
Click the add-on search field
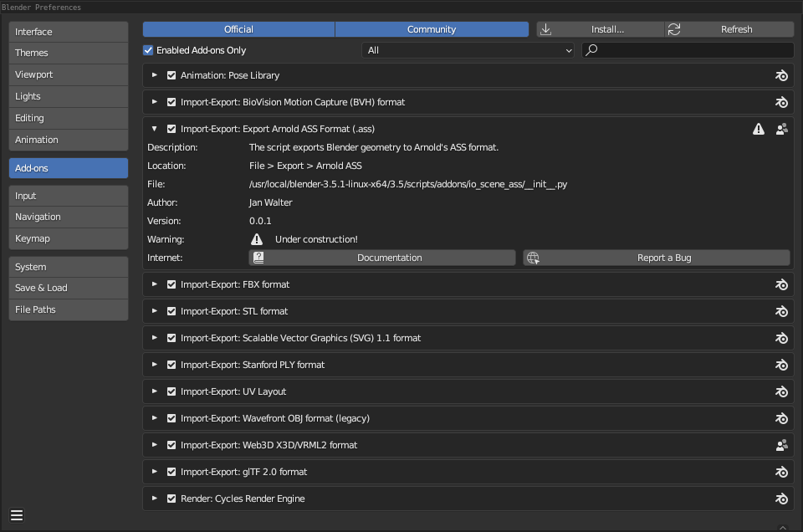click(x=688, y=50)
